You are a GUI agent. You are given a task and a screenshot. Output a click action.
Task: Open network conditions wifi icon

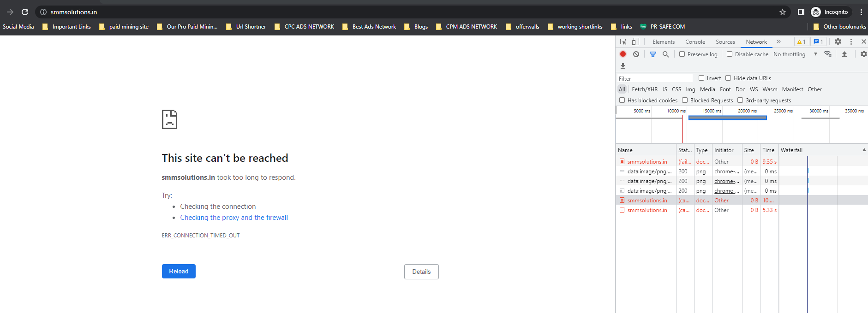click(828, 54)
